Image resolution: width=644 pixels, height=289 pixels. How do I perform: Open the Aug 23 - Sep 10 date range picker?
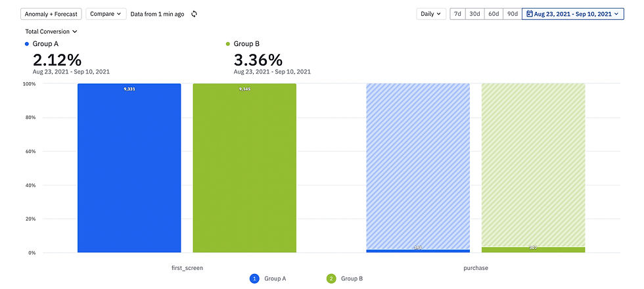[572, 14]
